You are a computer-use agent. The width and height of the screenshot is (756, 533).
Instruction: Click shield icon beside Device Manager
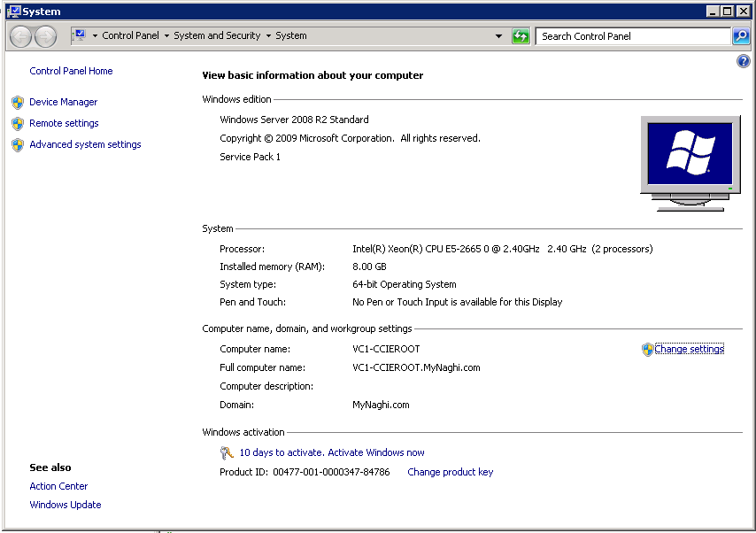click(x=18, y=103)
